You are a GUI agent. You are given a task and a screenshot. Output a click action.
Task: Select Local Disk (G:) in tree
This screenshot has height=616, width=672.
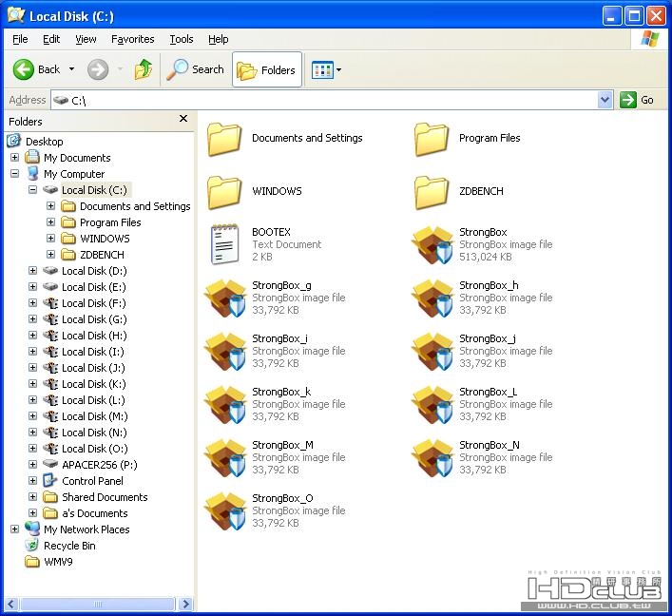click(94, 319)
